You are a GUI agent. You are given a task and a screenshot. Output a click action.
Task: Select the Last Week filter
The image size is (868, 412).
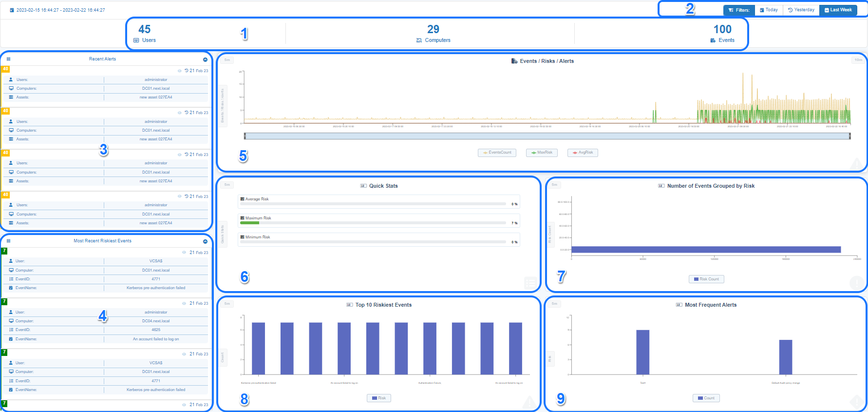[838, 10]
